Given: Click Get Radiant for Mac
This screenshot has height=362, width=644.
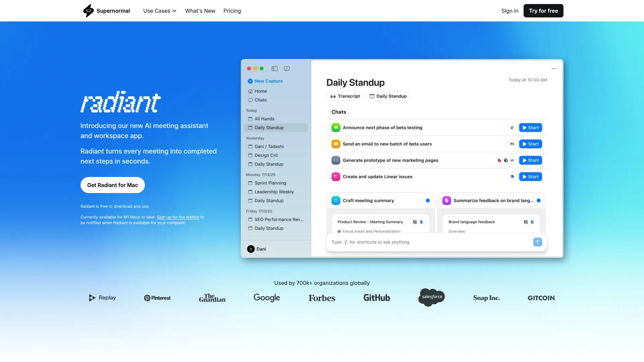Looking at the screenshot, I should [112, 185].
